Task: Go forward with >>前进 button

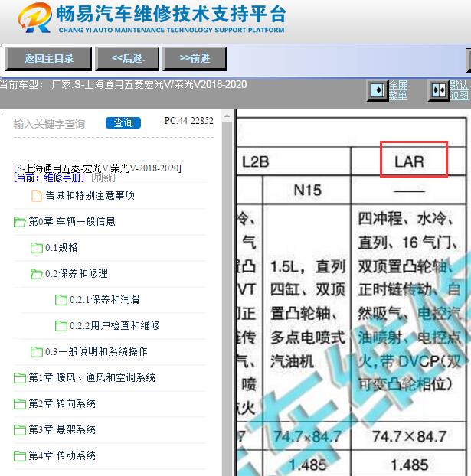Action: tap(195, 59)
